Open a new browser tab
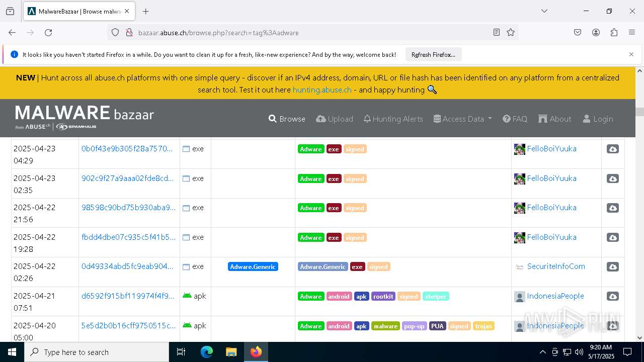The image size is (644, 362). point(145,11)
